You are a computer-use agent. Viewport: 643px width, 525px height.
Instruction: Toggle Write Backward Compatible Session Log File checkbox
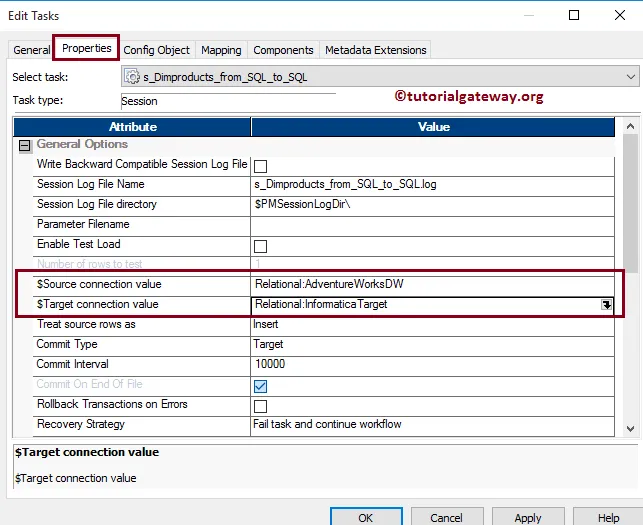click(260, 167)
